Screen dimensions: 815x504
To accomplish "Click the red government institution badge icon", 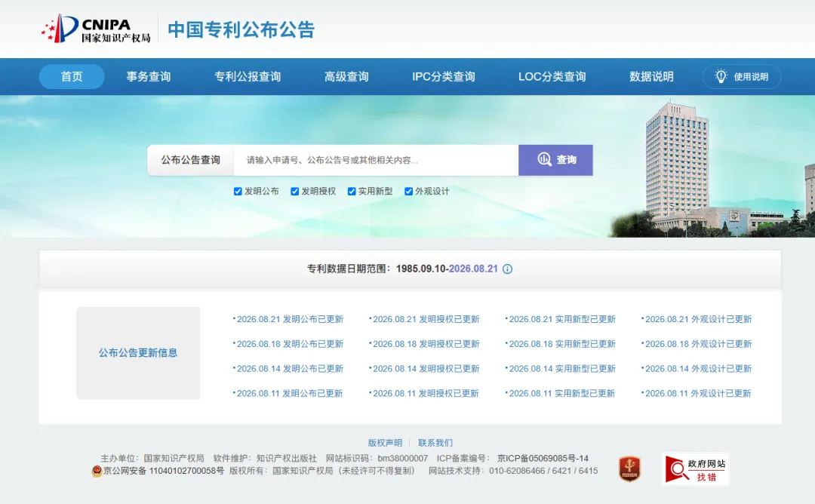I will (x=629, y=468).
